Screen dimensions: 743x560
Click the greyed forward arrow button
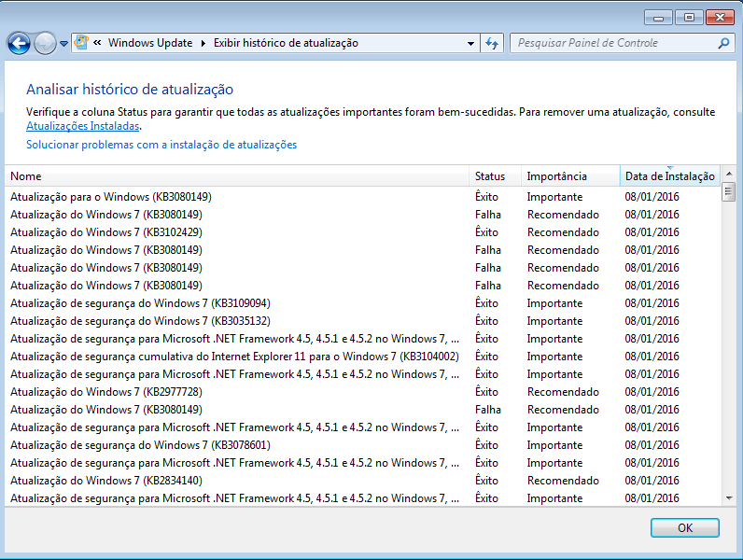(x=46, y=44)
